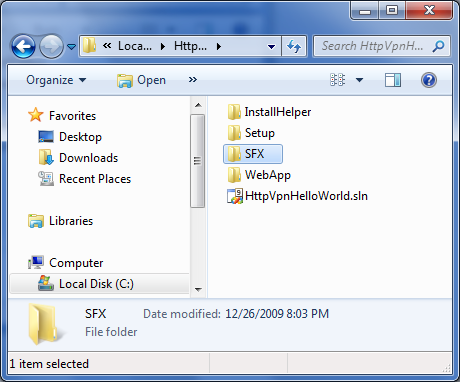Select the Setup folder name
The image size is (460, 382).
point(260,133)
